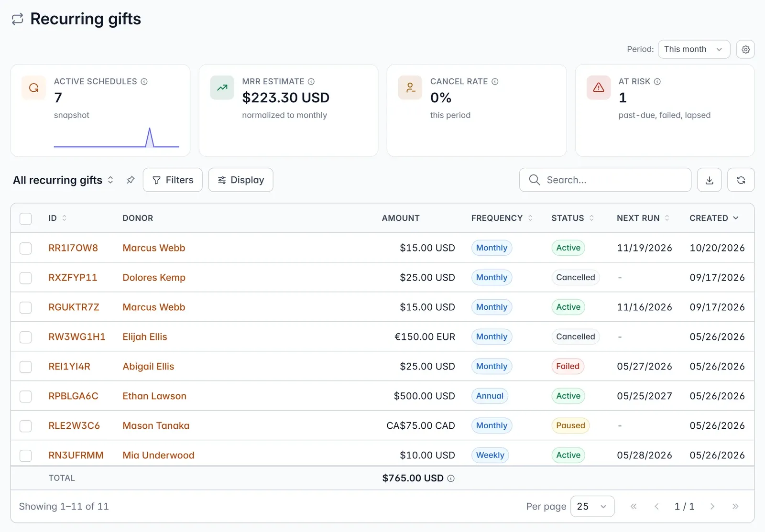This screenshot has width=765, height=532.
Task: Click the MRR Estimate trend icon
Action: coord(222,87)
